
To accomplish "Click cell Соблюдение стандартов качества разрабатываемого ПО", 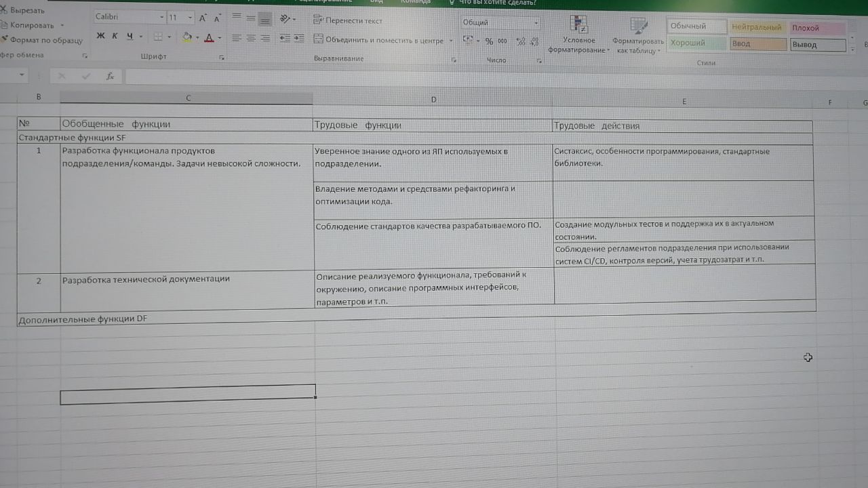I will tap(434, 243).
